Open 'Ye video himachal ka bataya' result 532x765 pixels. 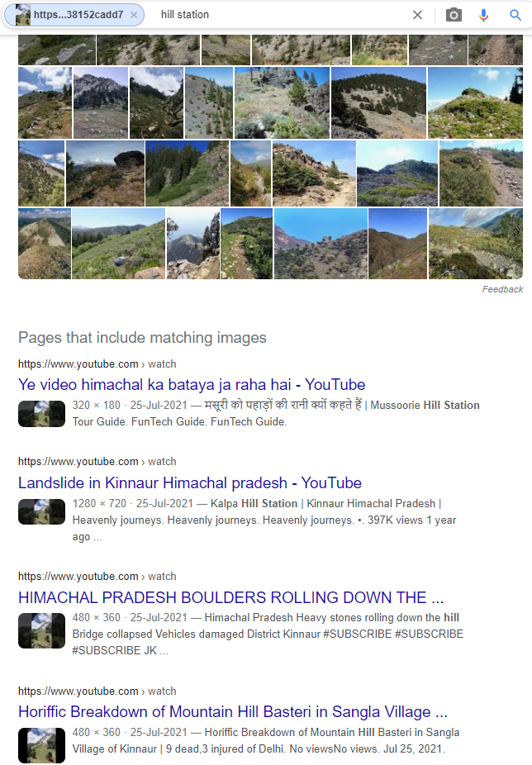pos(192,384)
